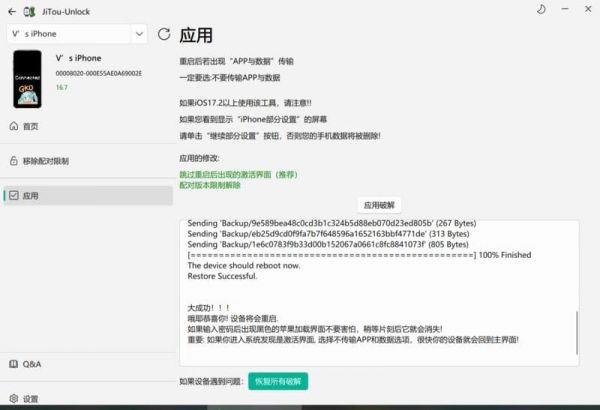The image size is (600, 410).
Task: Select the 应用 sidebar item
Action: point(88,196)
